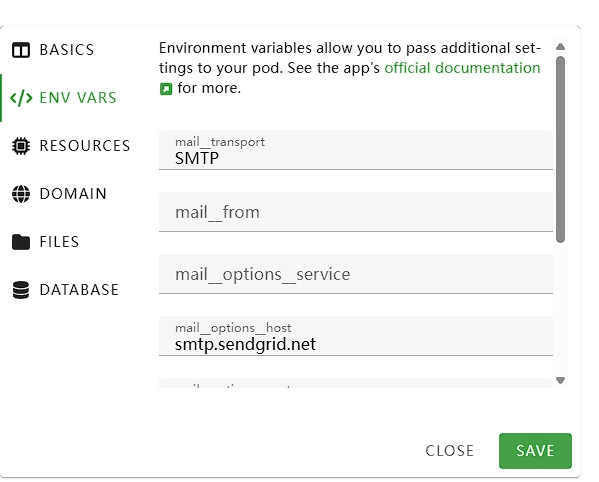Click the mail__options__service input field

[x=356, y=274]
